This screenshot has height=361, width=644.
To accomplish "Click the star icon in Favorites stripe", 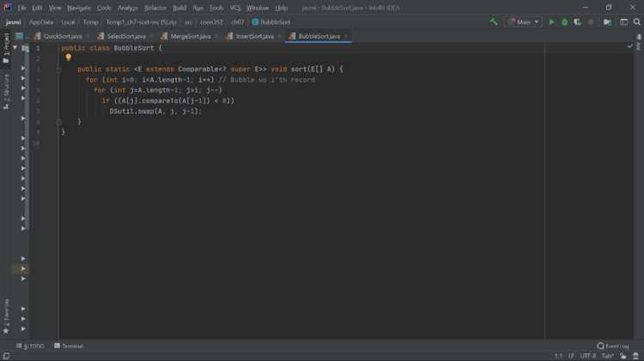I will click(x=6, y=331).
